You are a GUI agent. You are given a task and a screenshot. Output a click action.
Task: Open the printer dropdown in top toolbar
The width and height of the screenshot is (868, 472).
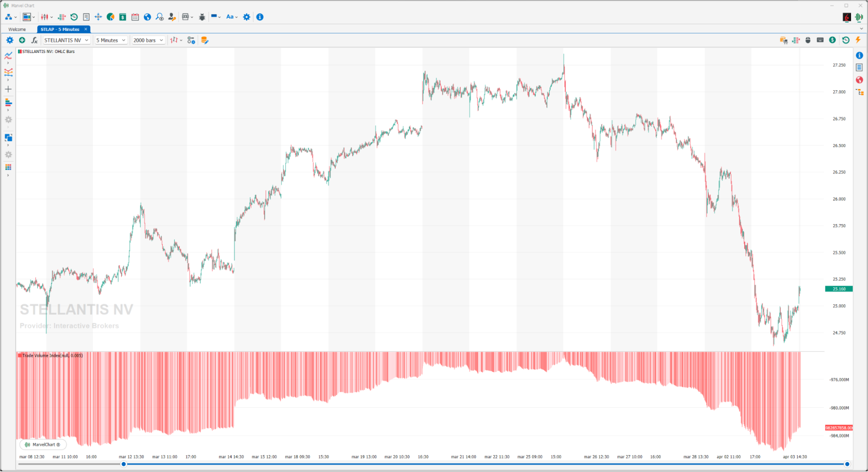coord(188,17)
